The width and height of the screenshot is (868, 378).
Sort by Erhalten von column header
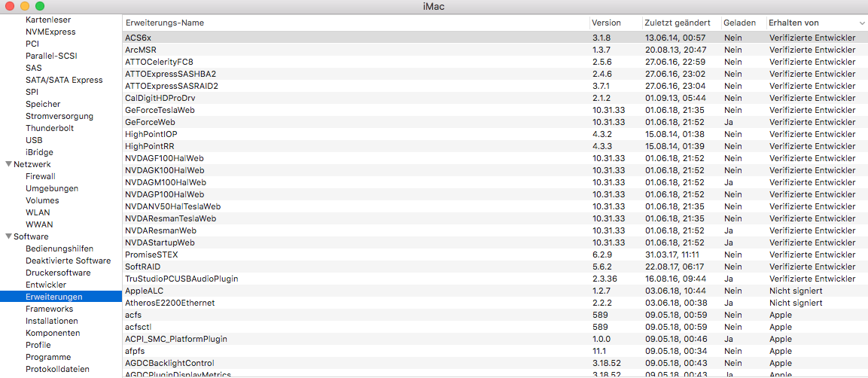793,23
